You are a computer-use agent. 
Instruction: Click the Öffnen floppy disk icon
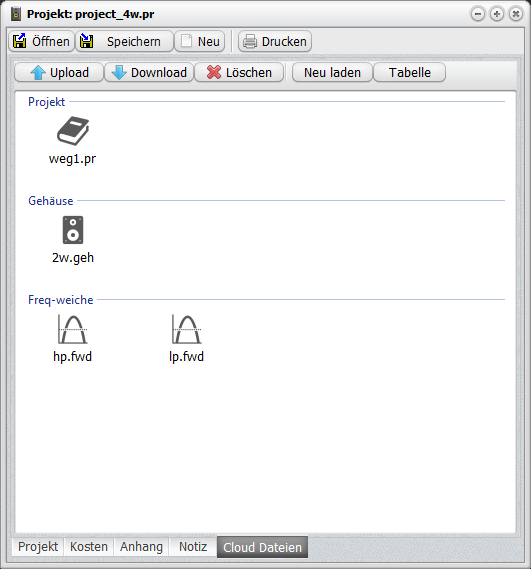[x=19, y=41]
